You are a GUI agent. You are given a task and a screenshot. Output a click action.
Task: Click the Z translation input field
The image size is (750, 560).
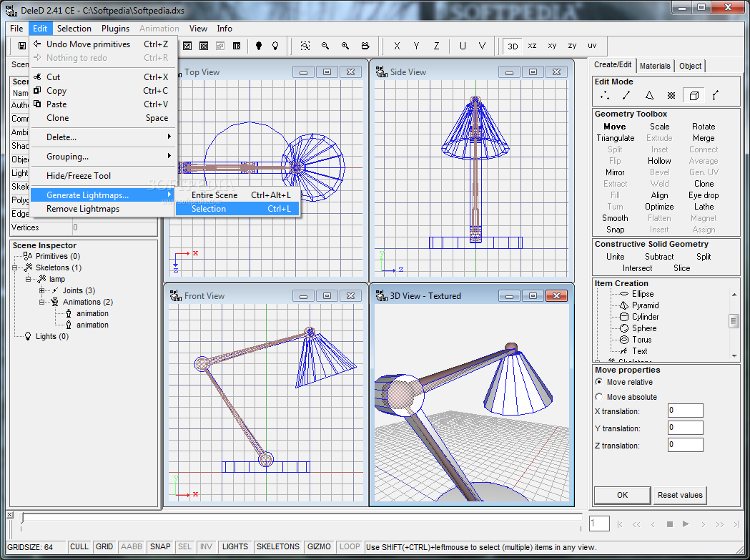(x=686, y=445)
